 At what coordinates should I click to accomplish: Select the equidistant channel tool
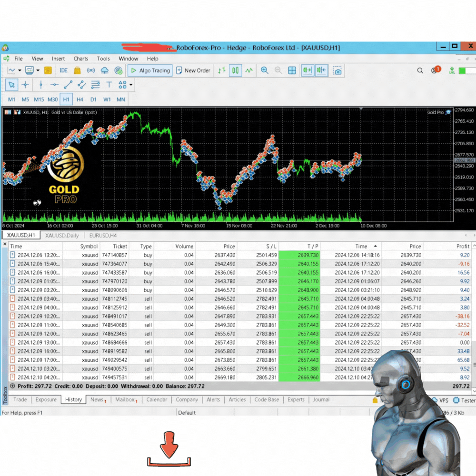click(81, 85)
